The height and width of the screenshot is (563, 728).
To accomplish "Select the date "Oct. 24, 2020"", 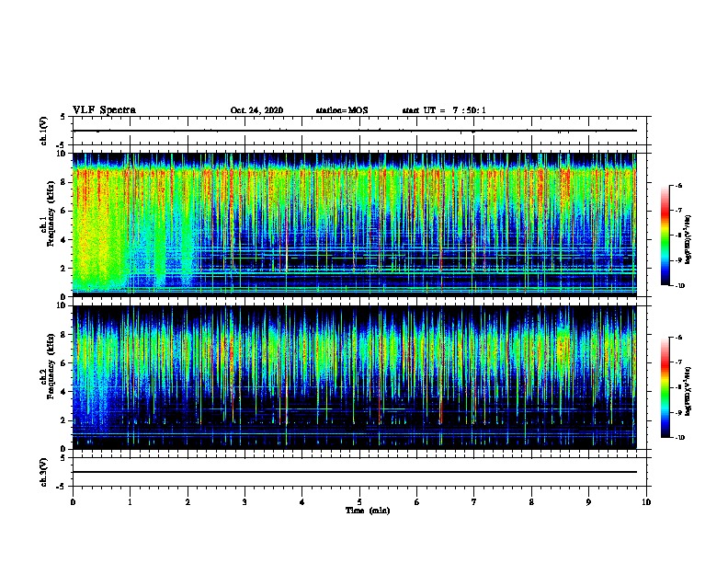I will [x=256, y=110].
